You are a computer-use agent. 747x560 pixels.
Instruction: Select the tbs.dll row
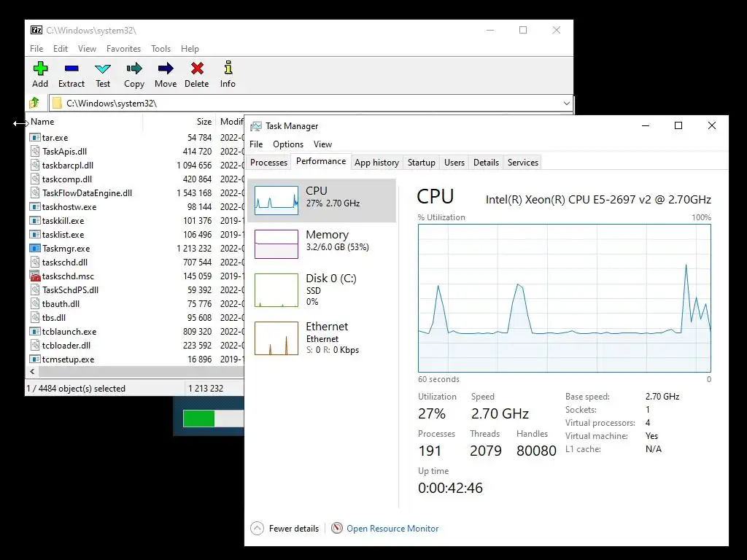click(136, 318)
